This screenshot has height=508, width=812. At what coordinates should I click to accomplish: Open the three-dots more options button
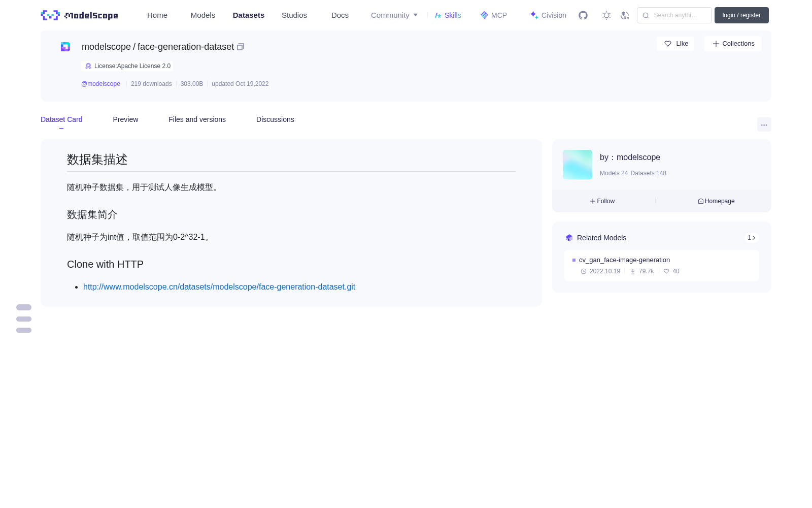pos(764,124)
